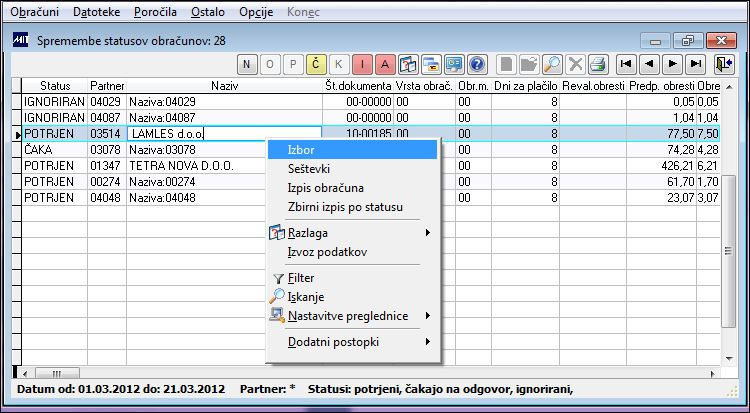The width and height of the screenshot is (750, 413).
Task: Select Izbor in the context menu
Action: click(x=353, y=150)
